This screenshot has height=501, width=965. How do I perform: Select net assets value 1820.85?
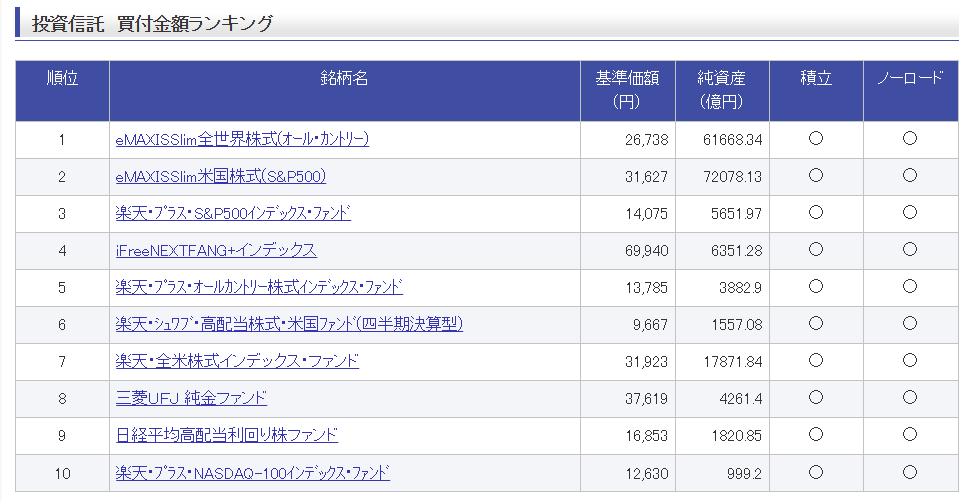click(x=737, y=436)
